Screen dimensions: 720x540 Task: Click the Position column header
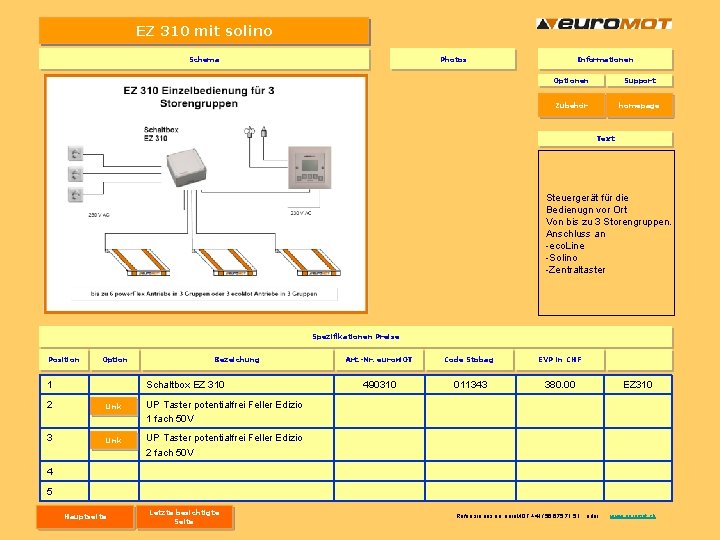64,360
